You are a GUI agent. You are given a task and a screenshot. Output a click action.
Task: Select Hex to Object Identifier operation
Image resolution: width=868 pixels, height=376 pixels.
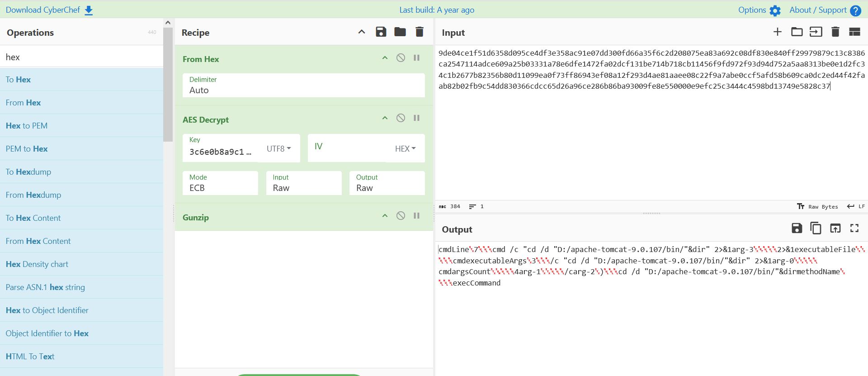(81, 310)
